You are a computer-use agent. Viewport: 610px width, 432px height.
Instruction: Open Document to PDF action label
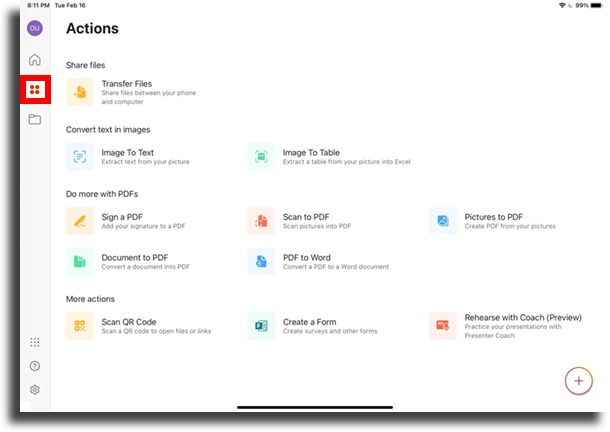[135, 258]
